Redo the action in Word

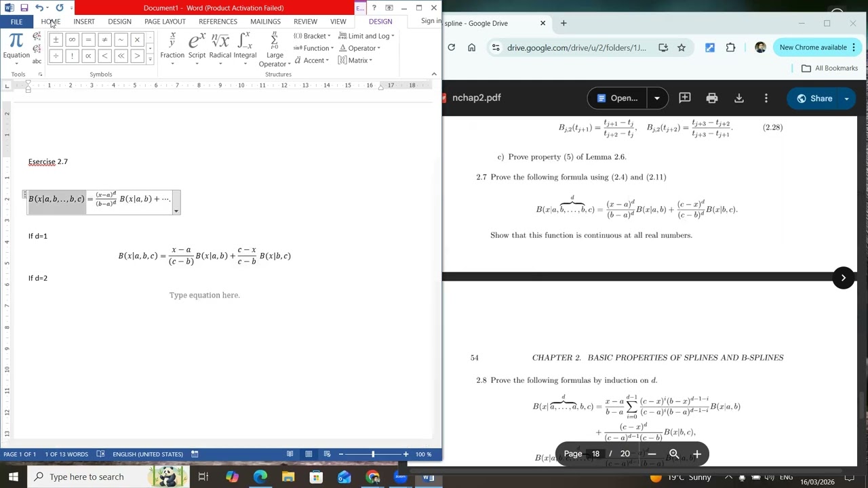click(x=60, y=8)
